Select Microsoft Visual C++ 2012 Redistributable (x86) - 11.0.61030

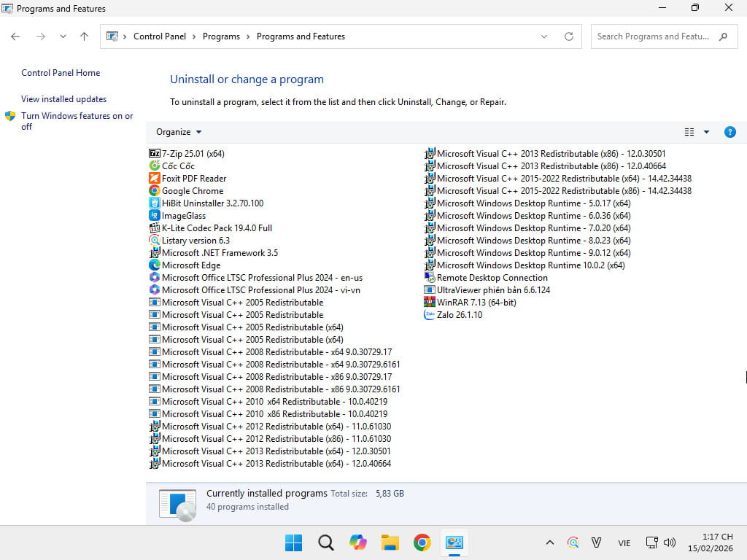point(270,438)
